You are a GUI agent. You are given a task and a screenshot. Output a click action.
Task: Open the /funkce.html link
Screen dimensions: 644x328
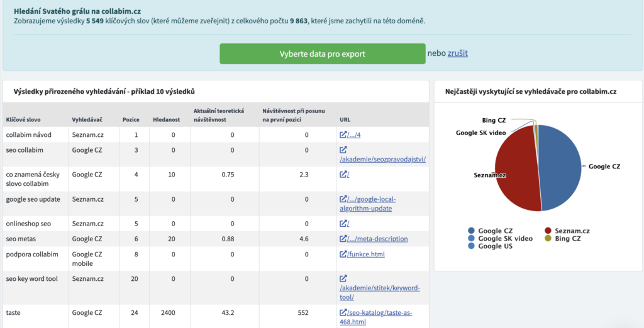point(366,254)
